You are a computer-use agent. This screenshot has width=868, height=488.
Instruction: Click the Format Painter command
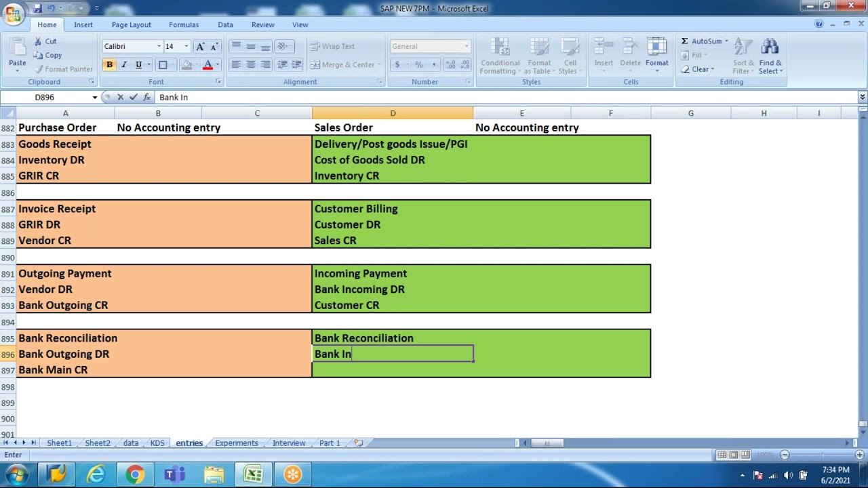(63, 69)
